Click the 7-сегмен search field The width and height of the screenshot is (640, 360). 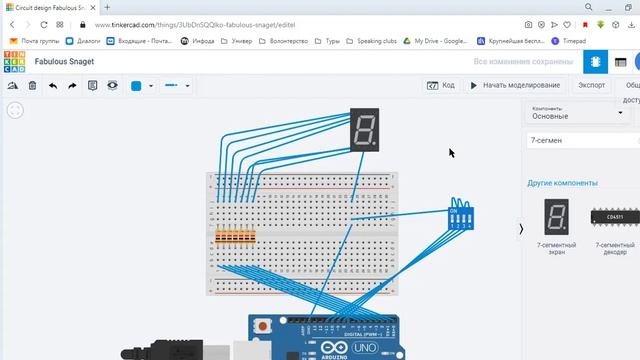(x=583, y=140)
